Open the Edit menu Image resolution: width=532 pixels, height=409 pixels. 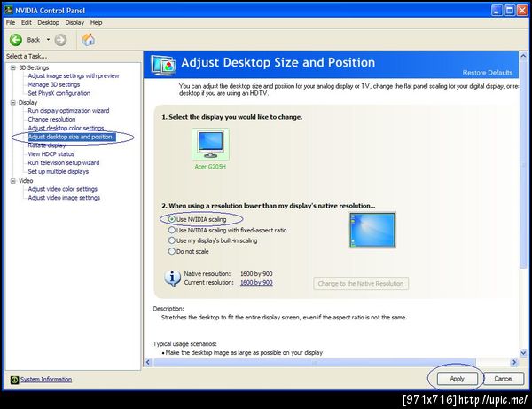coord(26,22)
